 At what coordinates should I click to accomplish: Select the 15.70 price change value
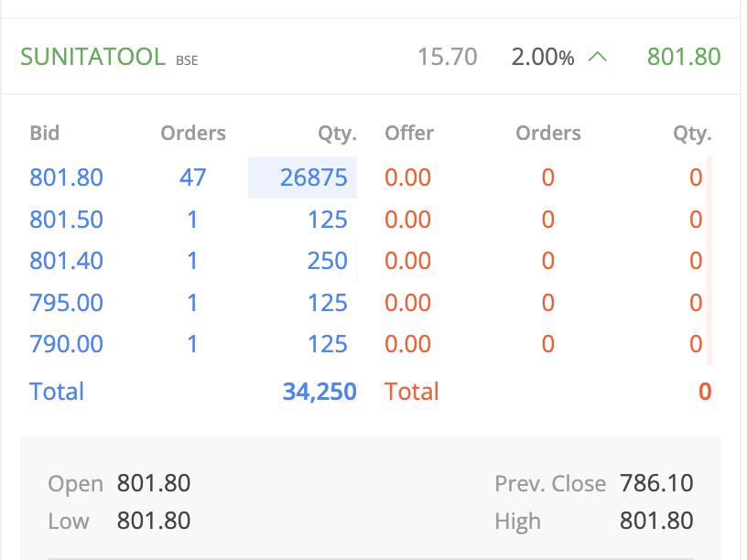pyautogui.click(x=447, y=57)
